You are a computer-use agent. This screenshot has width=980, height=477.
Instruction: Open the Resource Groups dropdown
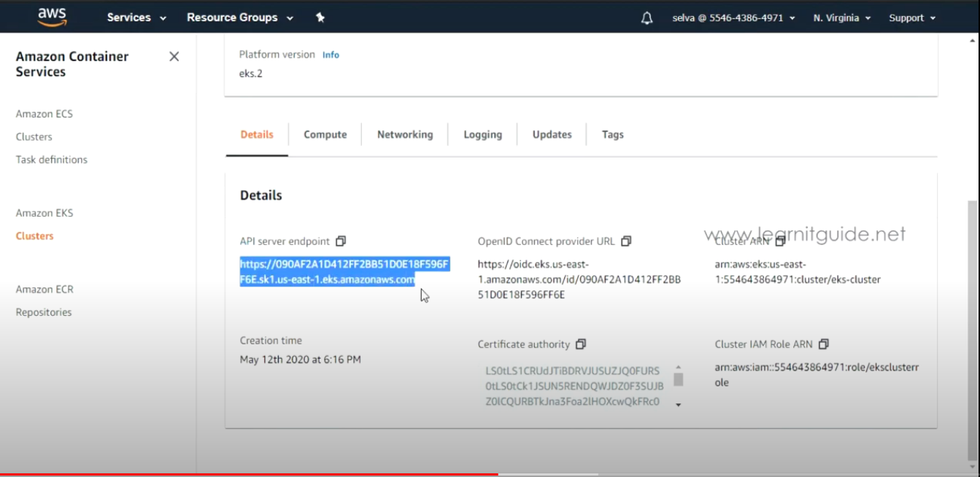point(240,18)
